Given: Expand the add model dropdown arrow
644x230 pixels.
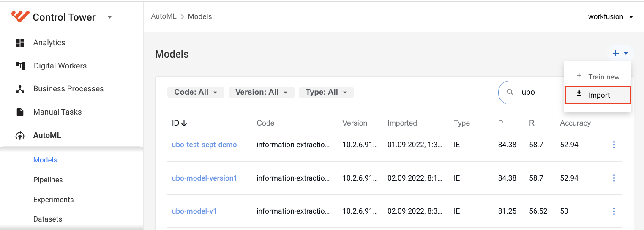Looking at the screenshot, I should (626, 53).
